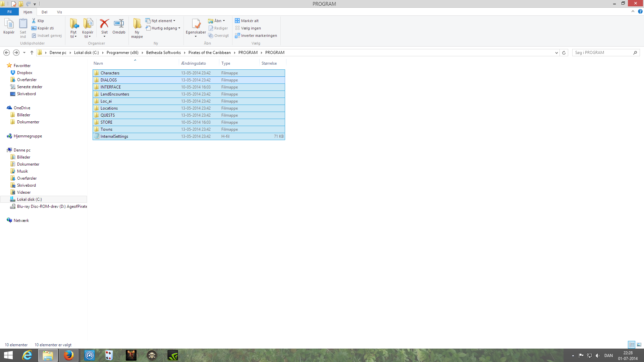Sort by Størrelse column header
Screen dimensions: 644x362
(x=273, y=63)
